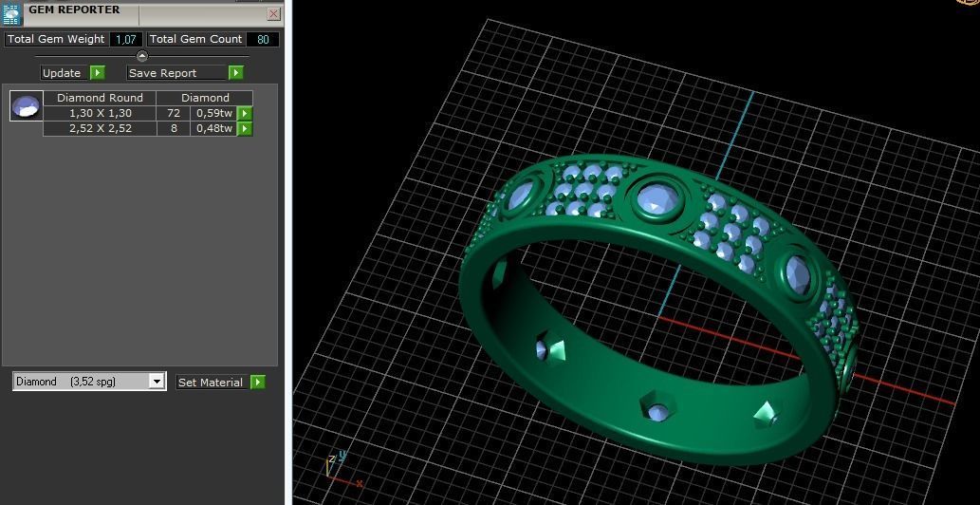
Task: Click the 0,48tw weight cell
Action: (x=213, y=129)
